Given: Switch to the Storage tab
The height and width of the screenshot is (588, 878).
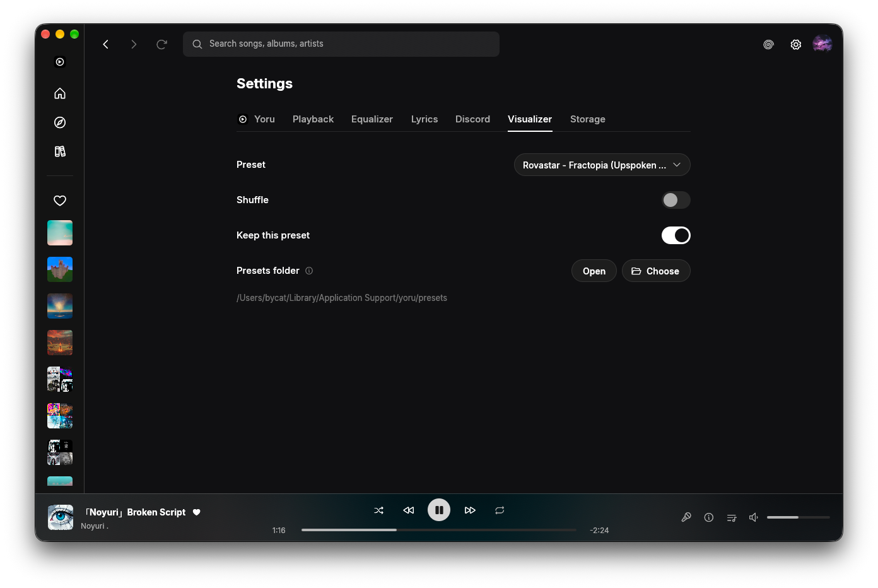Looking at the screenshot, I should click(588, 119).
